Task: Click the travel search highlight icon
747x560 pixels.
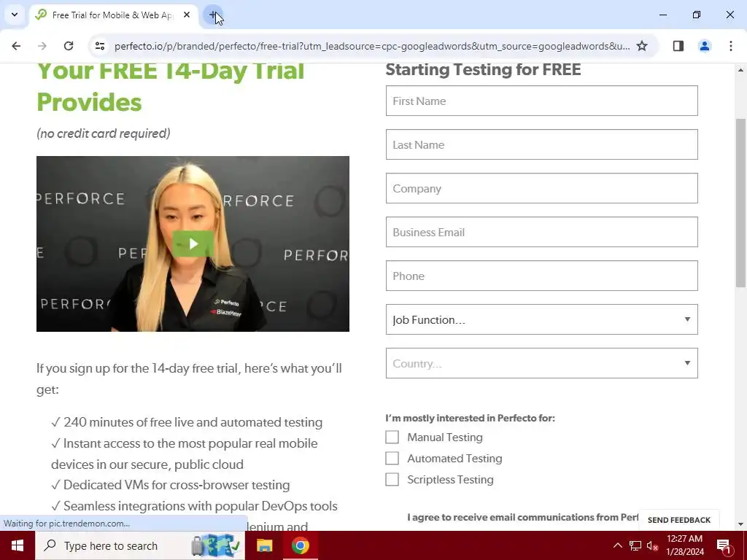Action: [x=215, y=545]
